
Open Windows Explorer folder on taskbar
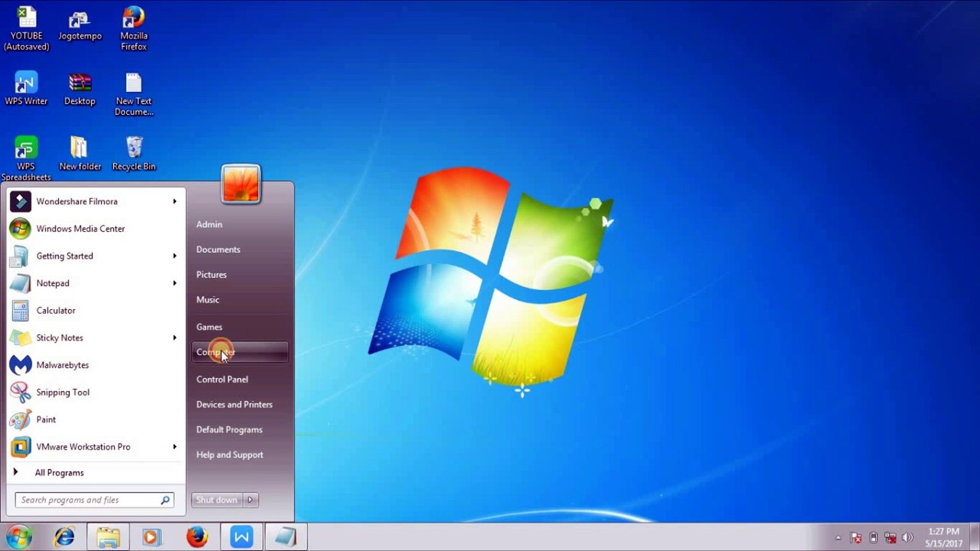tap(108, 537)
